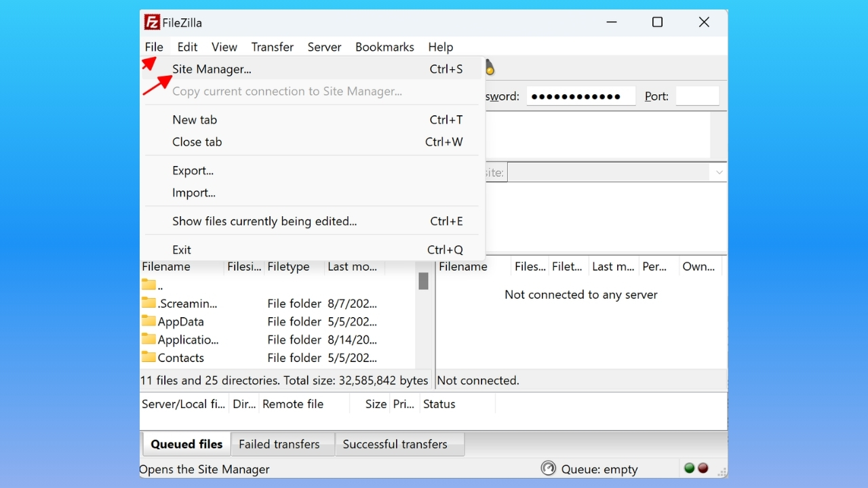Screen dimensions: 868x488
Task: Click the '11 files and 25 directories' status text
Action: tap(284, 381)
